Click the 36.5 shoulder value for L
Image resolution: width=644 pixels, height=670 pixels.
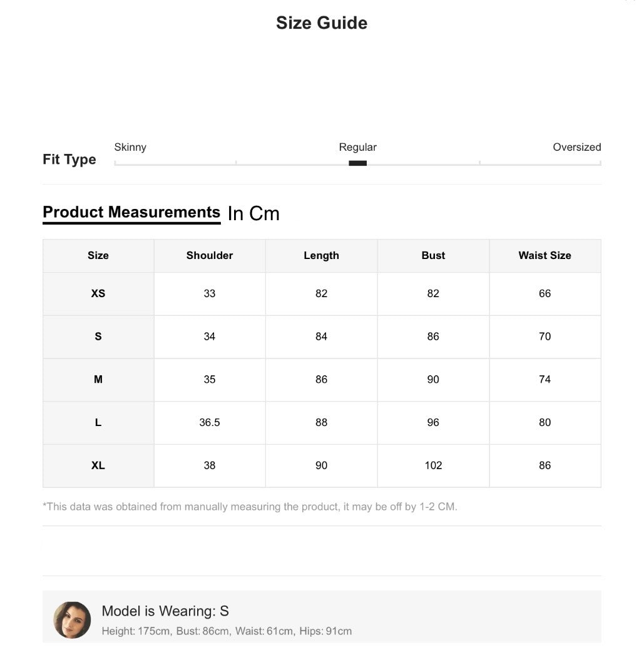coord(210,423)
